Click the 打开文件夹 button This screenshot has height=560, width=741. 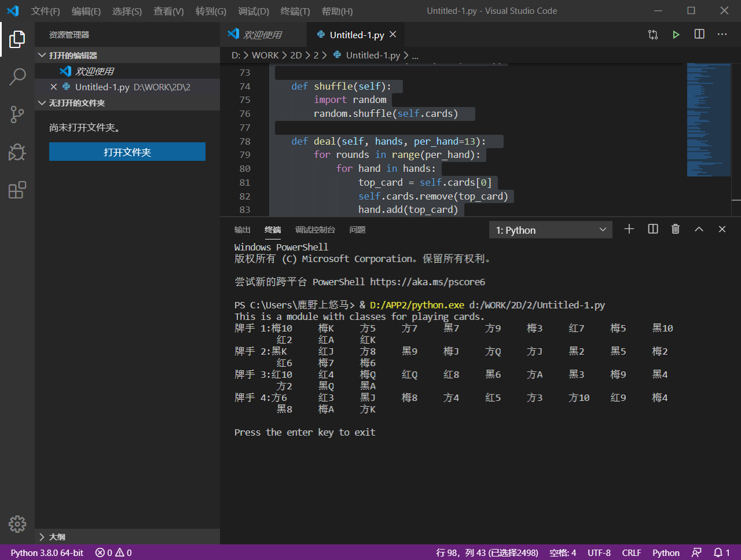tap(127, 152)
